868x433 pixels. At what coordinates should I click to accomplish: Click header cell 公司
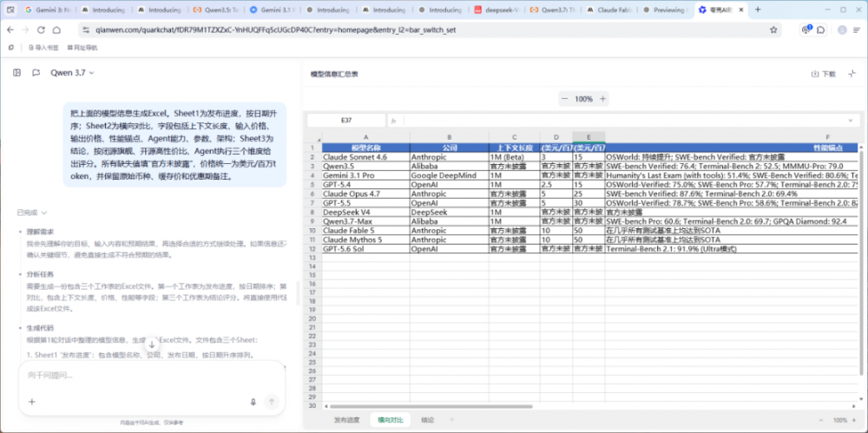click(450, 148)
